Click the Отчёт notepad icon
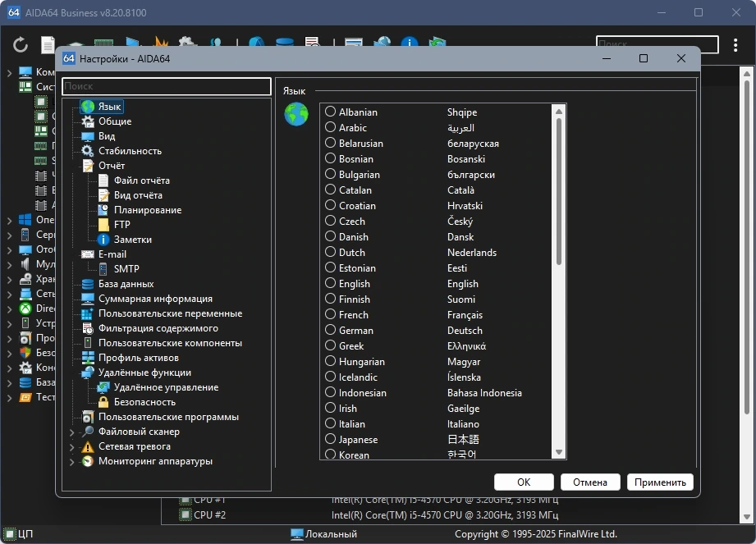Screen dimensions: 756x544 88,166
